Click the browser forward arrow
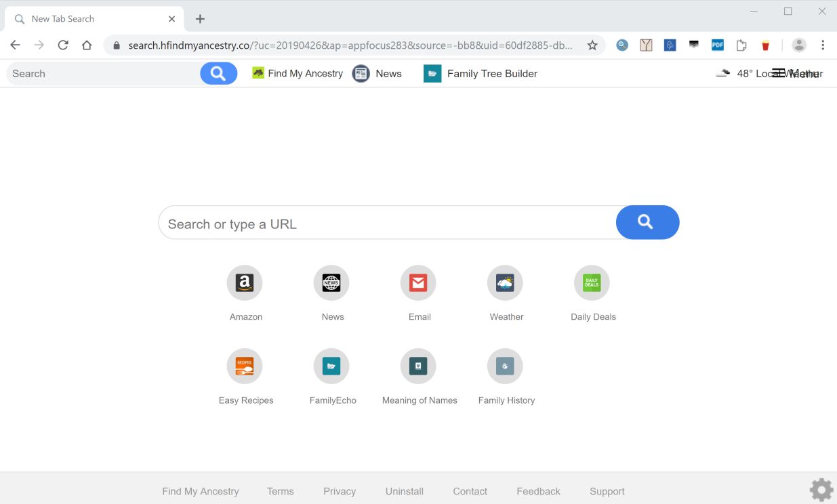Screen dimensions: 837x504 [x=39, y=45]
